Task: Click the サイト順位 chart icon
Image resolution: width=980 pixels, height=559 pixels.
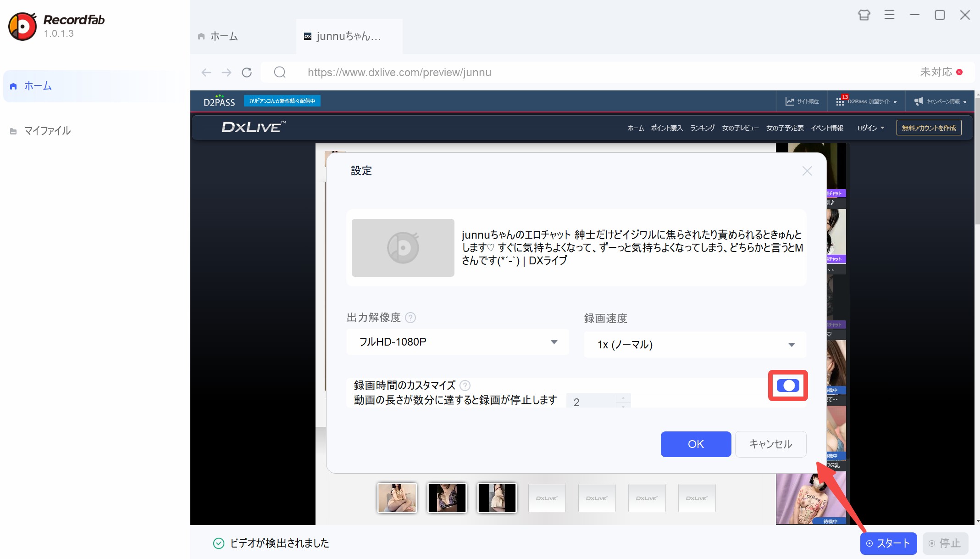Action: point(789,101)
